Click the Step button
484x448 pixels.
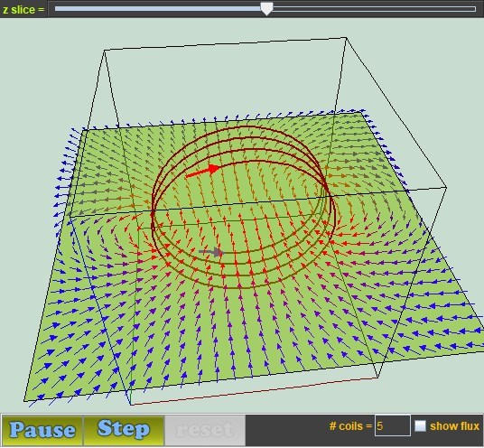(x=124, y=430)
